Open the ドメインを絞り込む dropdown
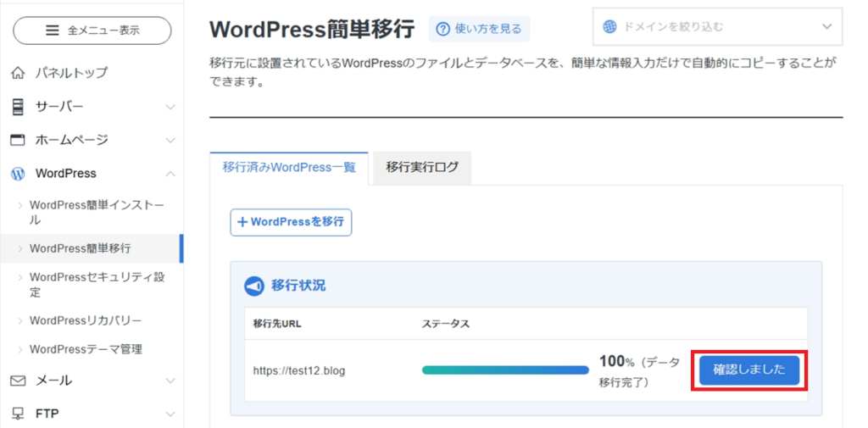Image resolution: width=868 pixels, height=428 pixels. tap(717, 26)
